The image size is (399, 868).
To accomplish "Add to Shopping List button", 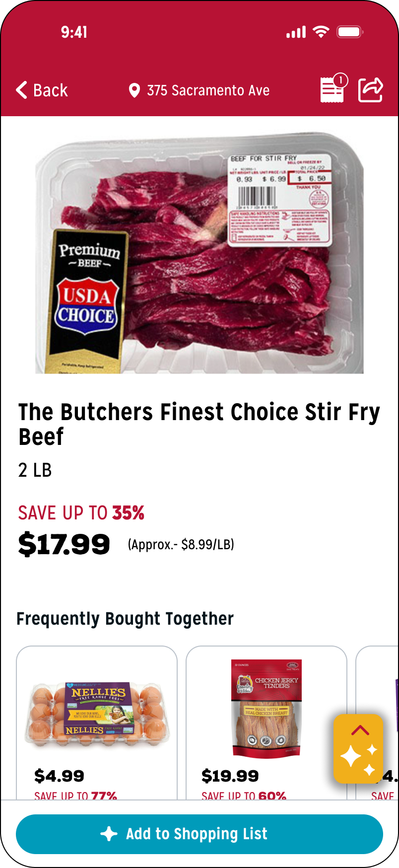I will (x=199, y=834).
